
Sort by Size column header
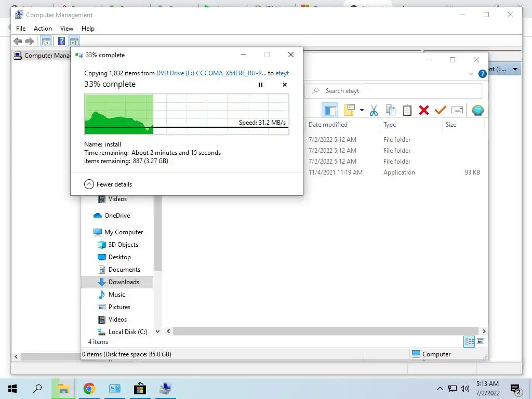coord(451,125)
